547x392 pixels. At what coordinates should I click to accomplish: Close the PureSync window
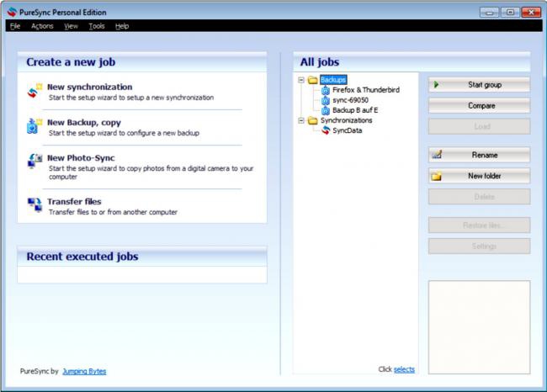(531, 13)
